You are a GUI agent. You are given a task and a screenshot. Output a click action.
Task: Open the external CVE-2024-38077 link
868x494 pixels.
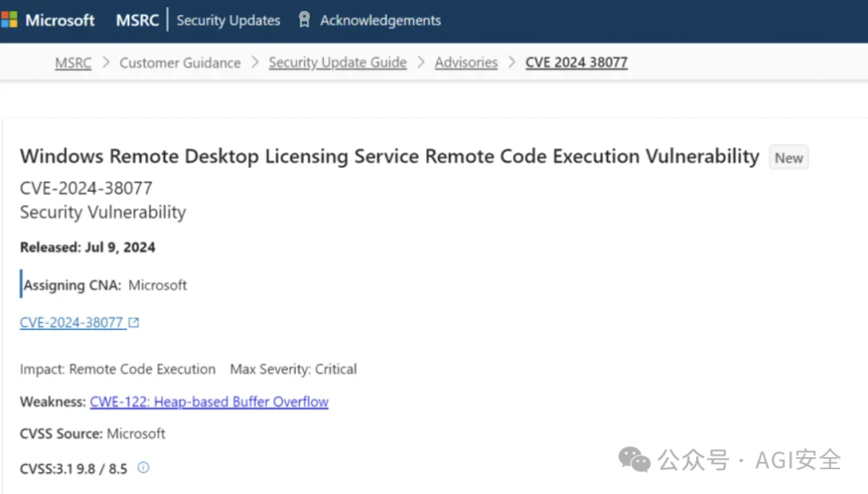72,323
